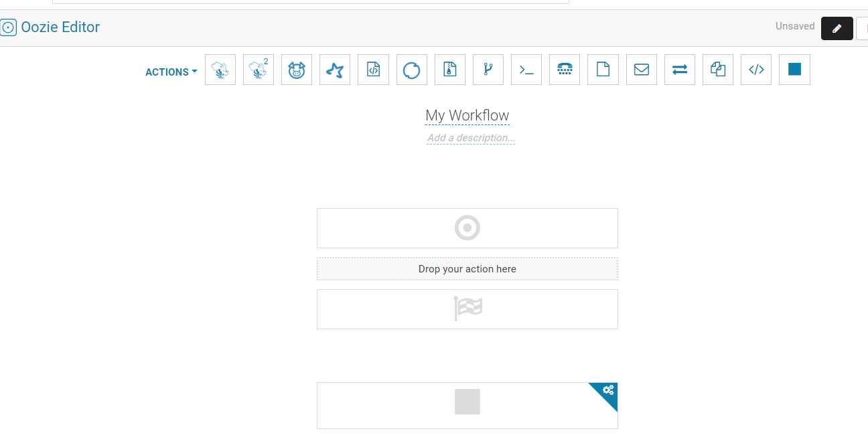Click the black pencil edit button
Screen dimensions: 868x435
[x=837, y=29]
